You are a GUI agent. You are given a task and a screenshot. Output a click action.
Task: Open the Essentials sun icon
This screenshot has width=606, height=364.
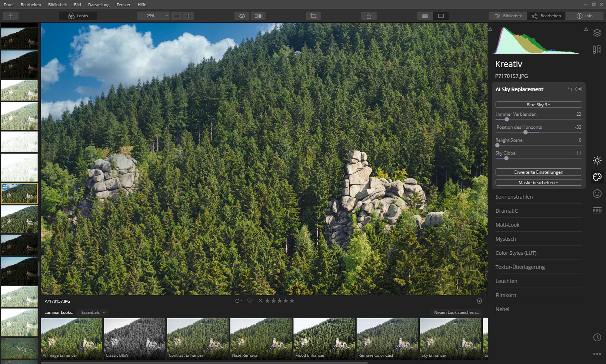click(x=597, y=160)
